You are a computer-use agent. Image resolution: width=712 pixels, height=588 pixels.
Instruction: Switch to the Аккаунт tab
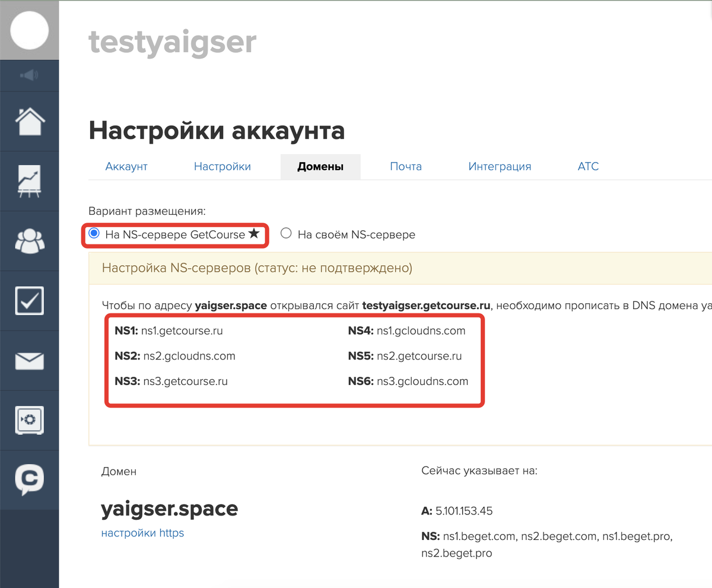tap(126, 167)
